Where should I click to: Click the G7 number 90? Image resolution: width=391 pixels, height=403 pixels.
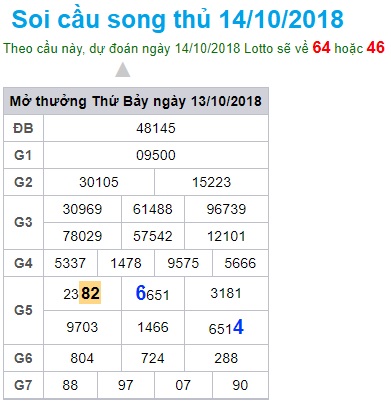(240, 385)
